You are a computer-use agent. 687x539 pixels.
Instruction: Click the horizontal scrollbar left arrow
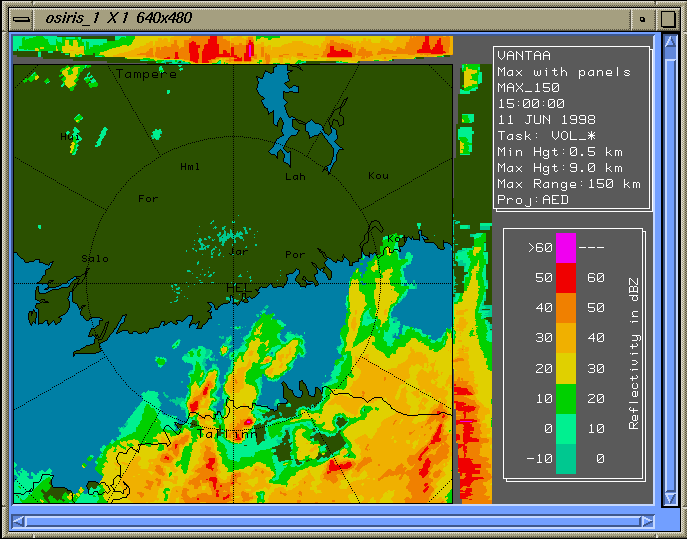(17, 520)
